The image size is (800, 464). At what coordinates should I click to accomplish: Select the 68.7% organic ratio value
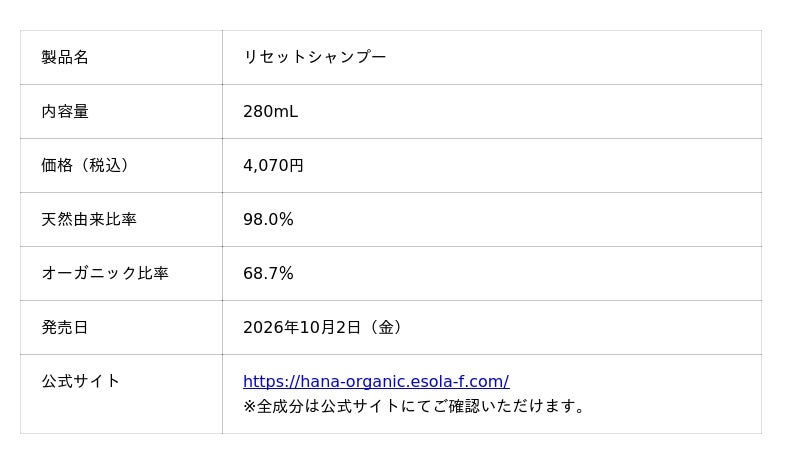(268, 273)
